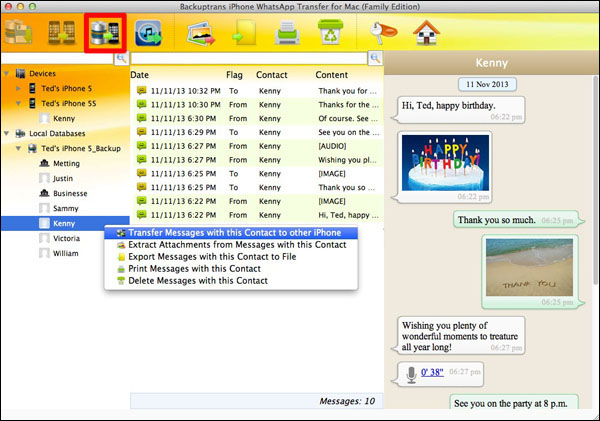Screen dimensions: 600x421
Task: Click the message icon of the 10:32 PM row
Action: click(142, 91)
